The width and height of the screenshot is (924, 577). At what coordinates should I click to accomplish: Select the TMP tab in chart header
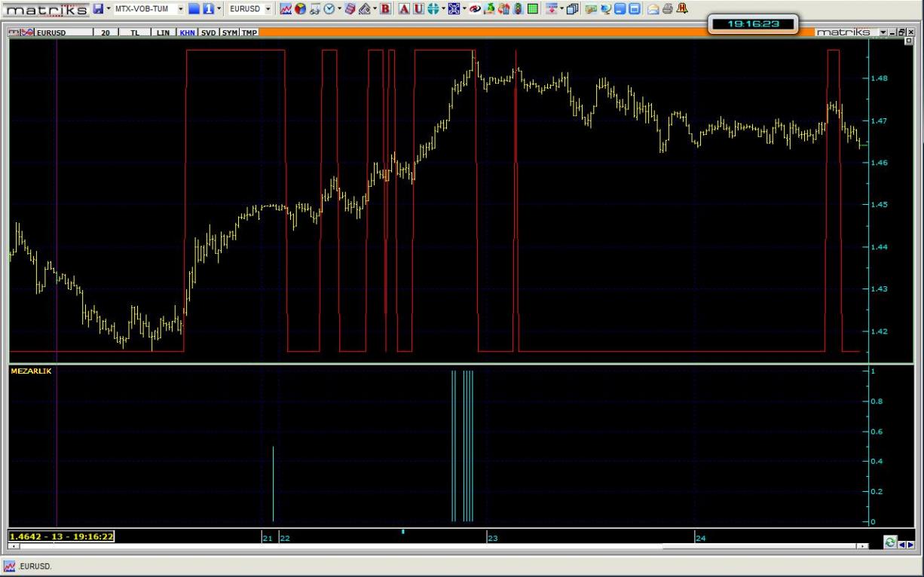click(249, 33)
